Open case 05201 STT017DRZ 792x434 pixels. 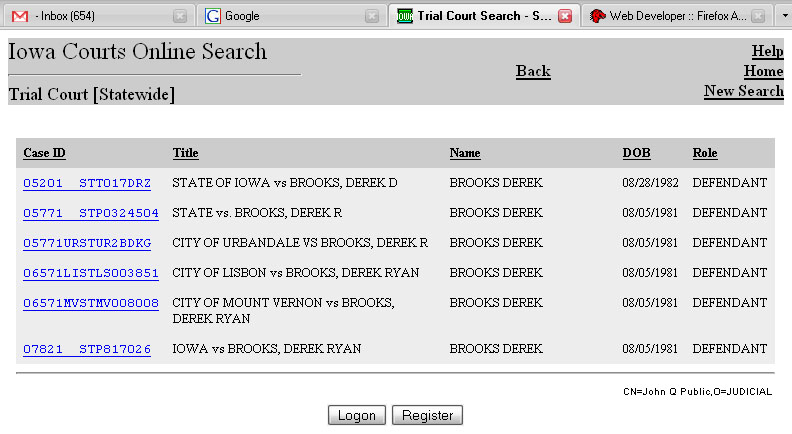point(87,183)
